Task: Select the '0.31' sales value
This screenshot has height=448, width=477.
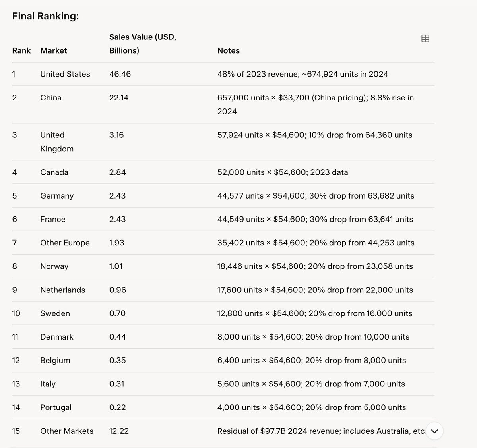Action: click(x=117, y=384)
